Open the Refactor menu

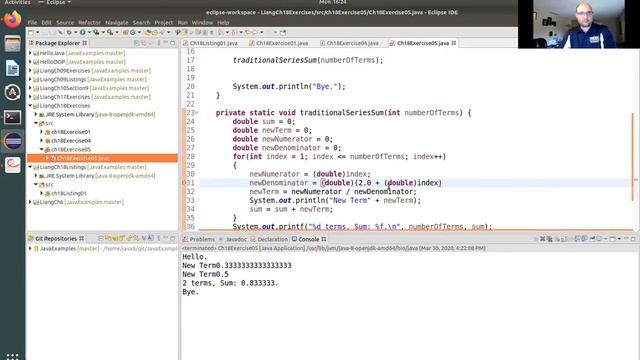(x=89, y=22)
